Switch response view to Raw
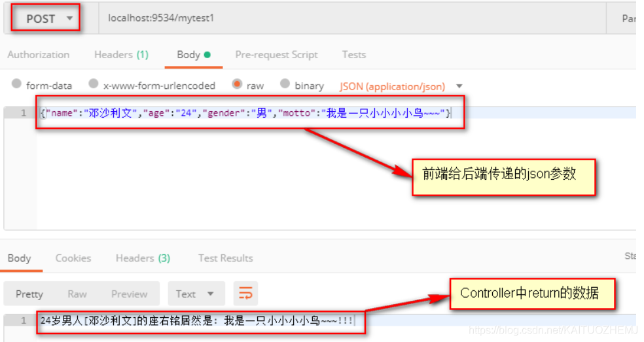The height and width of the screenshot is (342, 644). coord(77,294)
